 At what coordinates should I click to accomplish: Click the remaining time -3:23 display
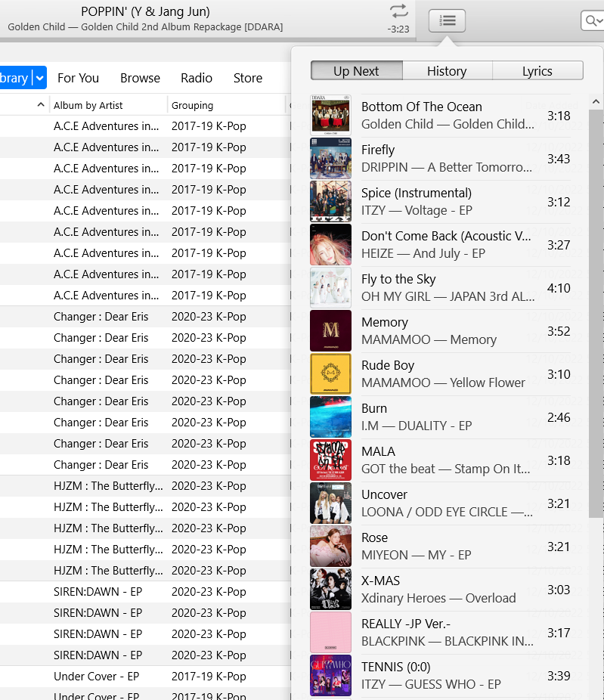coord(398,29)
